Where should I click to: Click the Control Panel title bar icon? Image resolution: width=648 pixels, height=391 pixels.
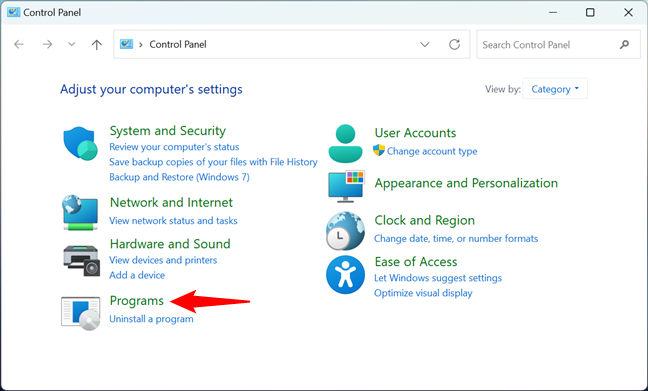click(13, 12)
